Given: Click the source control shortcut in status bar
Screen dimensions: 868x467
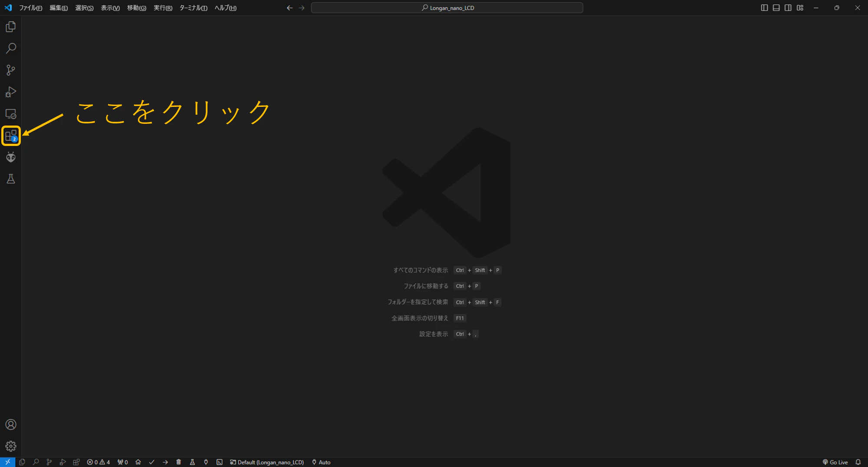Looking at the screenshot, I should pos(49,462).
